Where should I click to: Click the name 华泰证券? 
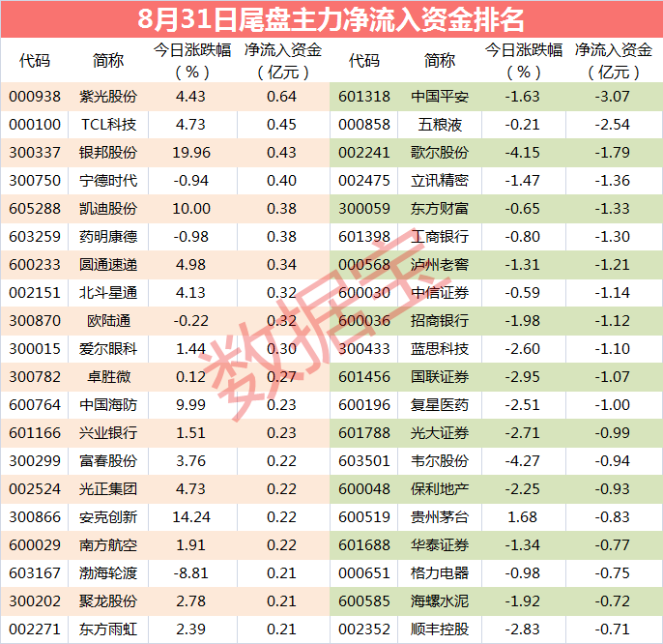coord(440,545)
